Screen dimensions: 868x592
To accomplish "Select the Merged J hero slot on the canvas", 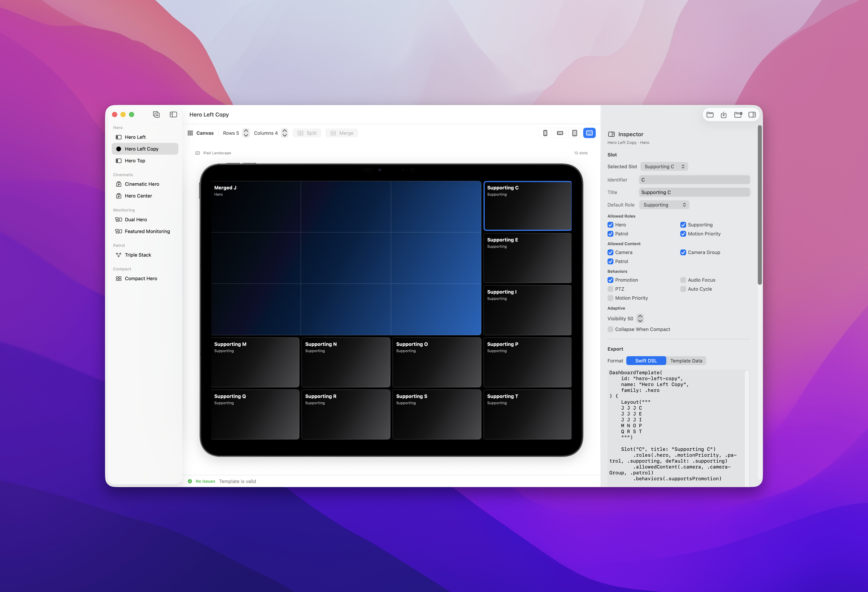I will click(x=346, y=258).
